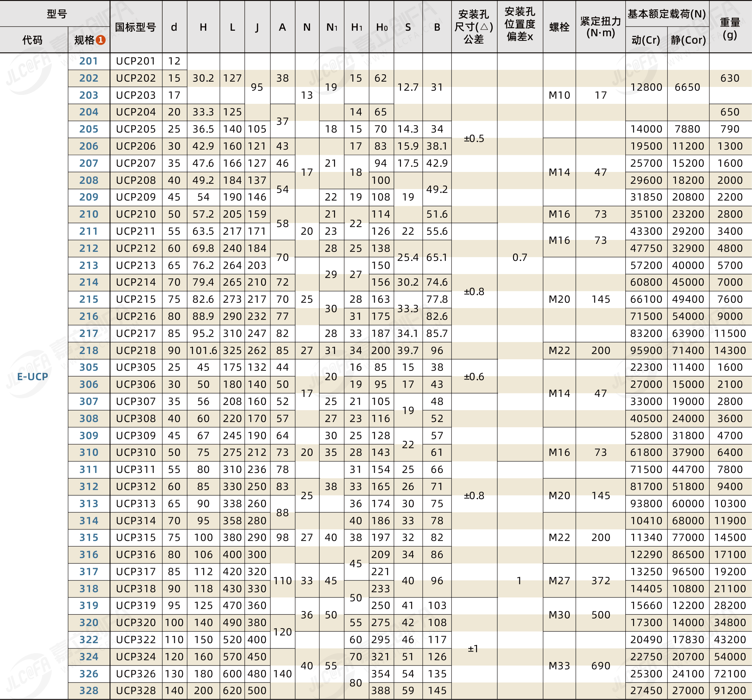Open spec code 328 link

(89, 691)
